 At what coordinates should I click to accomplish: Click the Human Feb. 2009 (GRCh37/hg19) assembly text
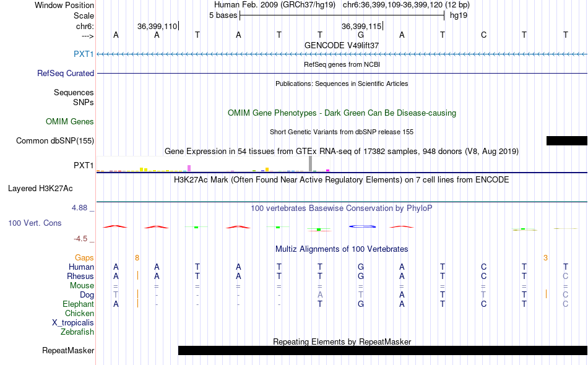[274, 5]
